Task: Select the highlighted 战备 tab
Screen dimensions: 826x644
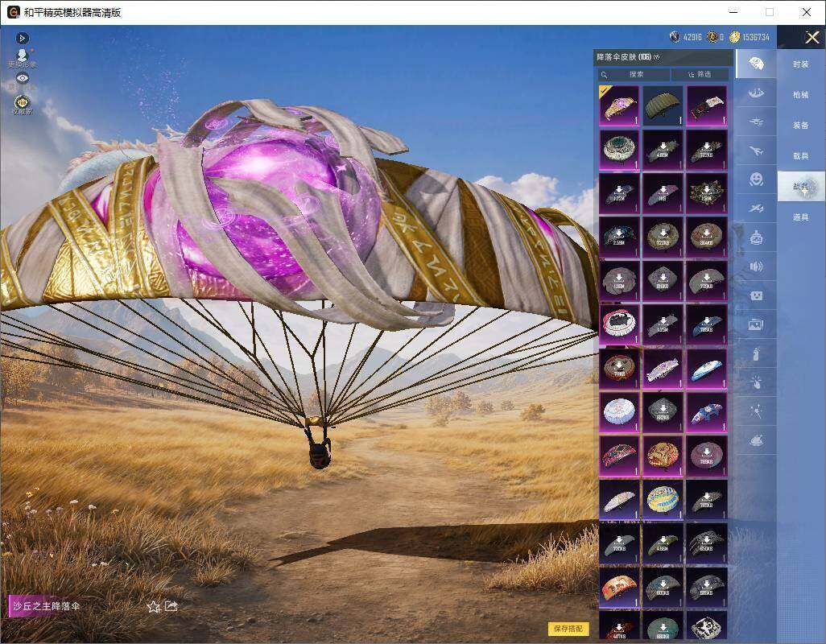Action: [x=801, y=187]
